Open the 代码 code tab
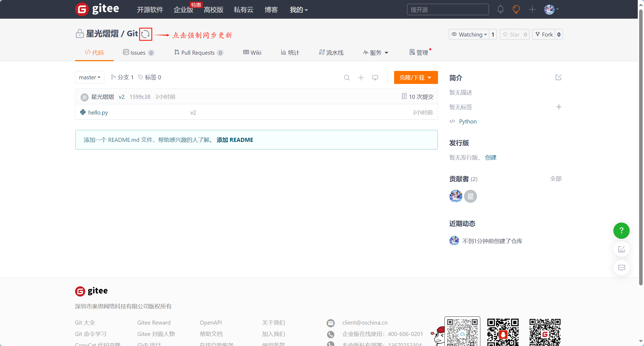Image resolution: width=644 pixels, height=346 pixels. tap(94, 52)
